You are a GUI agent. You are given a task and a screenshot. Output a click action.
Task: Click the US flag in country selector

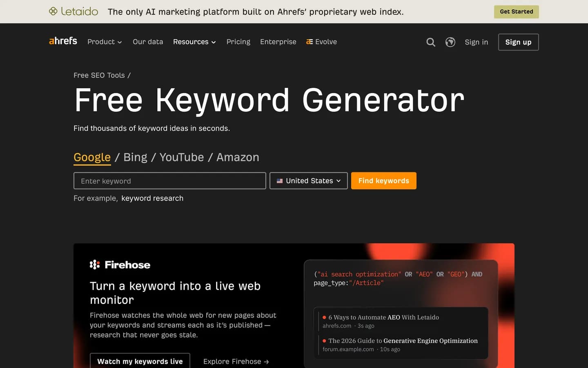tap(280, 181)
